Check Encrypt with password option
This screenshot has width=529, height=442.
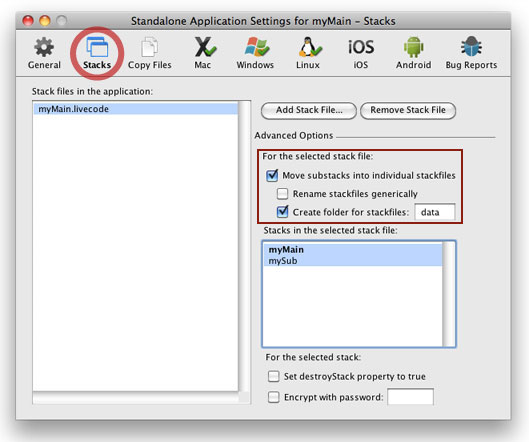(x=274, y=397)
